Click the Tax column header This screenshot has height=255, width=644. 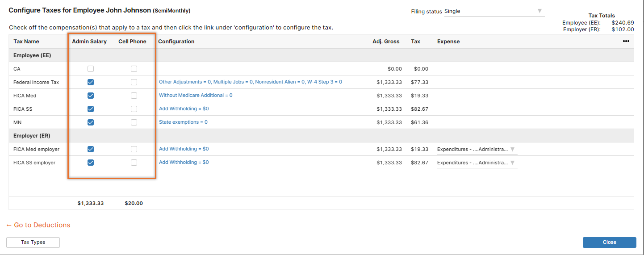415,42
